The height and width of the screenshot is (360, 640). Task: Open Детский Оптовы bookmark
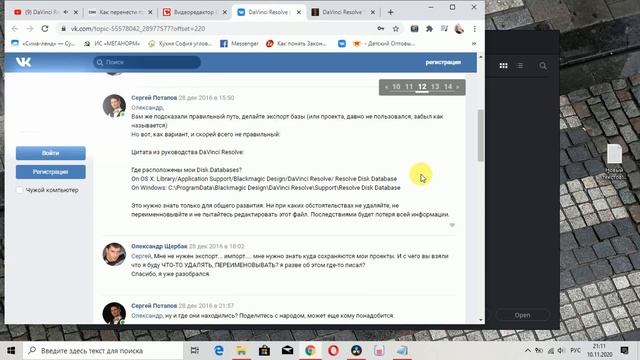(x=384, y=43)
